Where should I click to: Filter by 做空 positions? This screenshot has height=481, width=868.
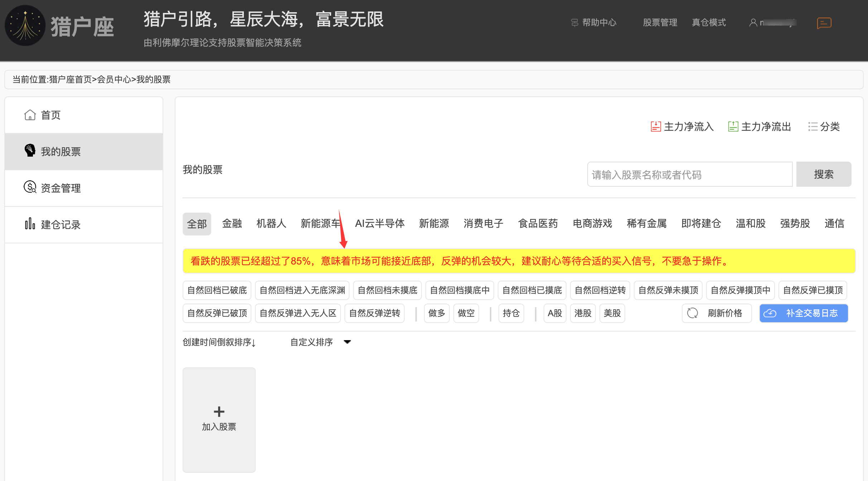[466, 313]
